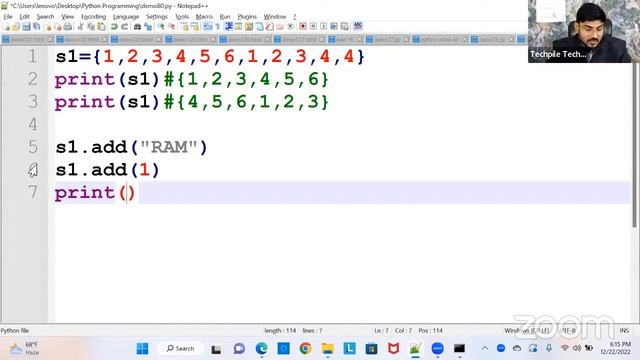Click the Techpile Tech video thumbnail
The width and height of the screenshot is (640, 360).
(584, 31)
